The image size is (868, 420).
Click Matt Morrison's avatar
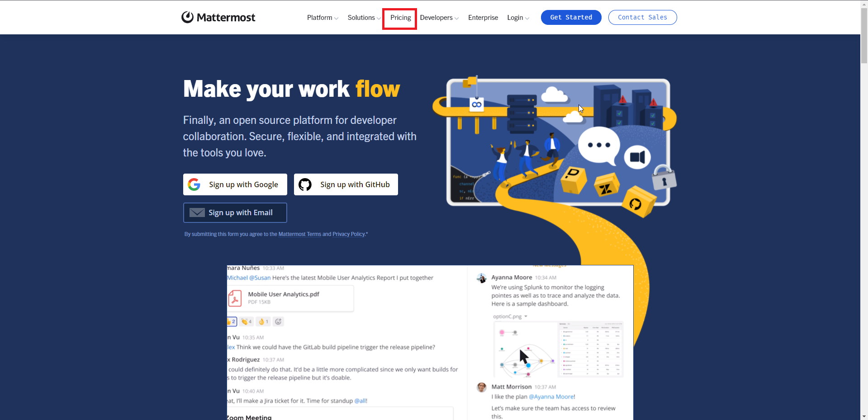pos(482,387)
